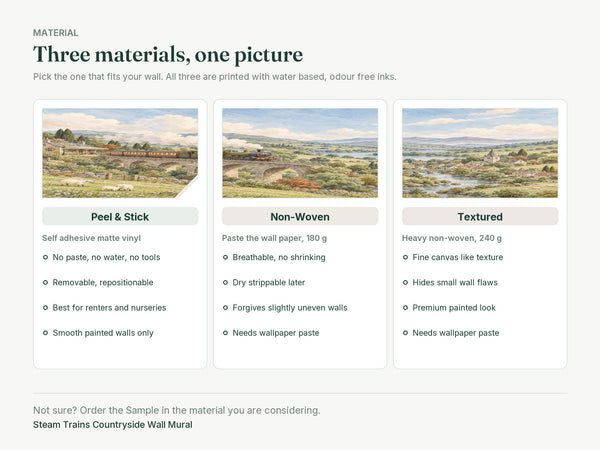Click bullet icon beside 'Smooth painted walls only'
Screen dimensions: 600x450
point(46,333)
